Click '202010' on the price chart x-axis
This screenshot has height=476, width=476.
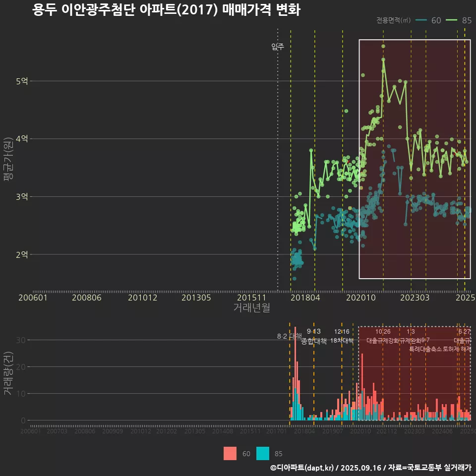[x=361, y=297]
